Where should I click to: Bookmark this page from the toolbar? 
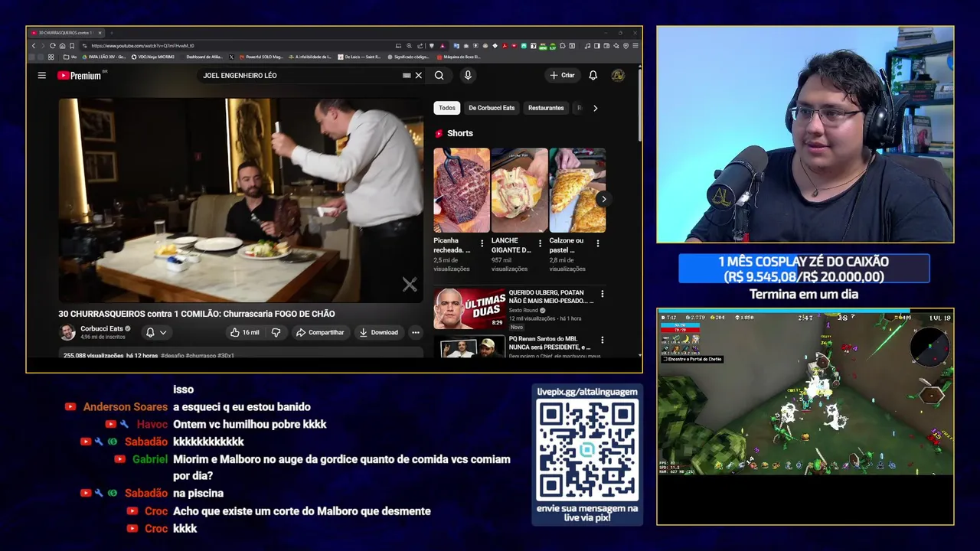pyautogui.click(x=72, y=46)
